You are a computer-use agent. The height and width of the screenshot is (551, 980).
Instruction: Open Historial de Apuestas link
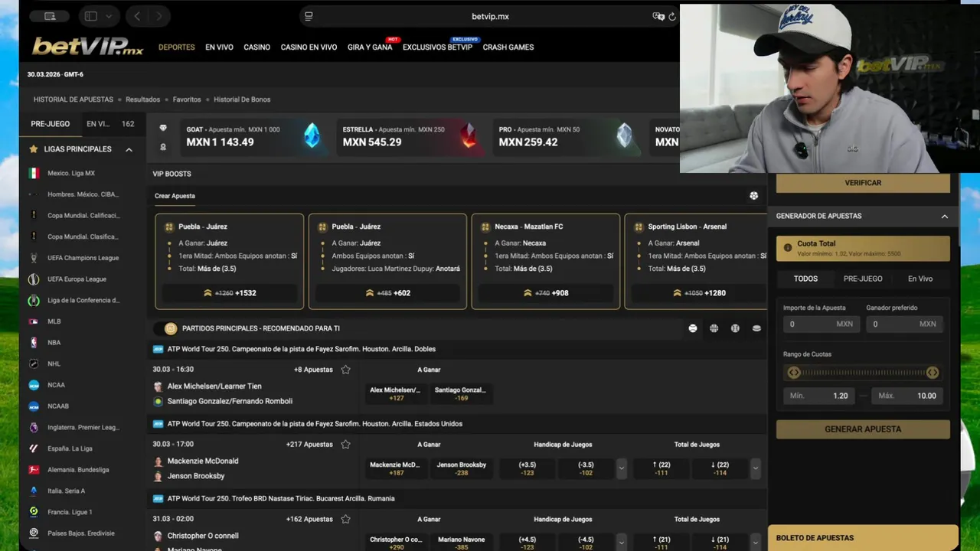pyautogui.click(x=73, y=99)
